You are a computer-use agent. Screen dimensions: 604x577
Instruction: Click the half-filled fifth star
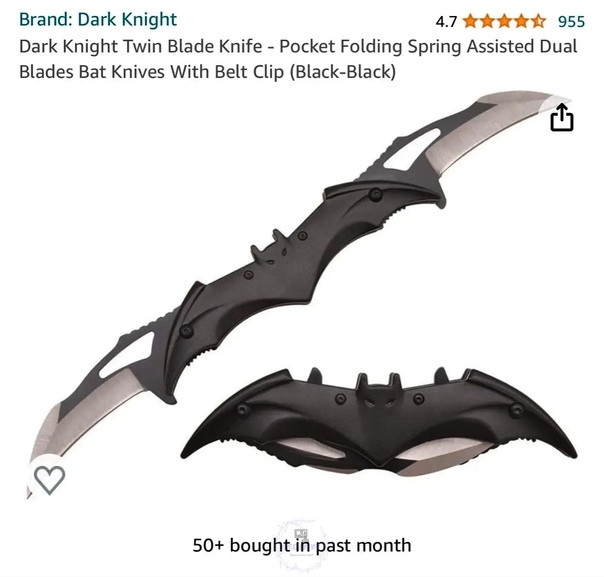click(x=539, y=21)
